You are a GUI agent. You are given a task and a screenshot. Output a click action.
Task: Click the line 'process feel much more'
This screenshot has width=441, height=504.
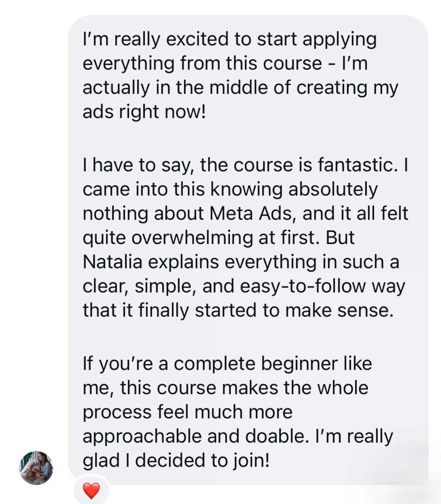click(x=188, y=412)
